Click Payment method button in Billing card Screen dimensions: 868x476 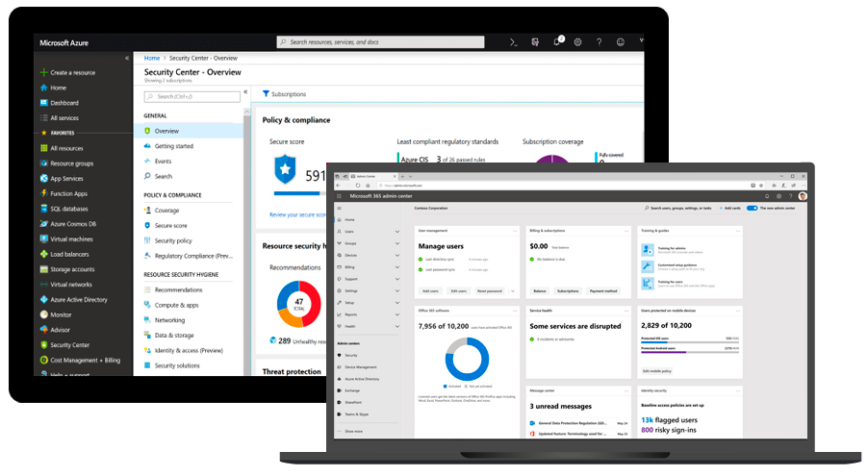(603, 291)
